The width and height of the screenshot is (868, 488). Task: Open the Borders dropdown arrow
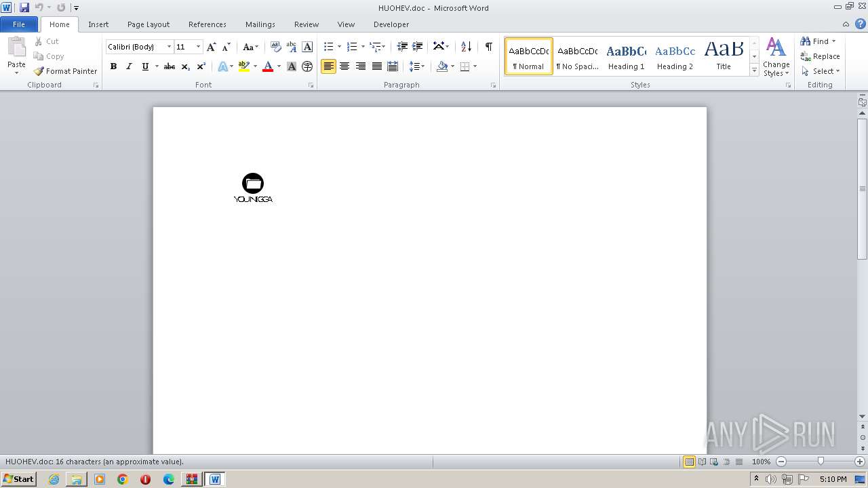pyautogui.click(x=475, y=66)
